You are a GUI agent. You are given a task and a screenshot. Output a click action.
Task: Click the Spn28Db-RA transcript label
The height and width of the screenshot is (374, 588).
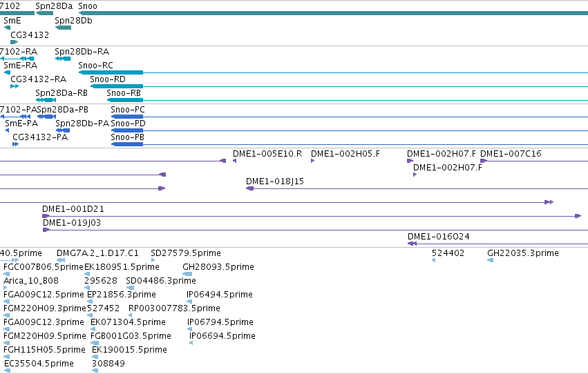tap(82, 51)
